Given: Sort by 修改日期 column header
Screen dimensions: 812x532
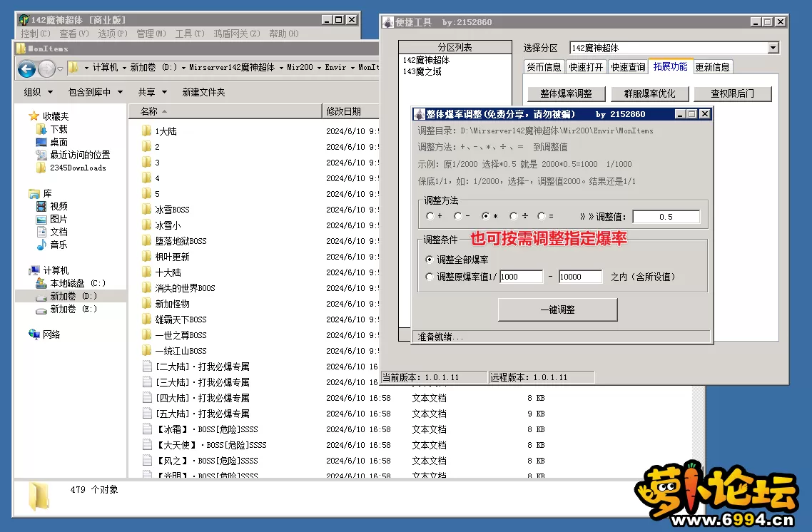Looking at the screenshot, I should pos(351,111).
